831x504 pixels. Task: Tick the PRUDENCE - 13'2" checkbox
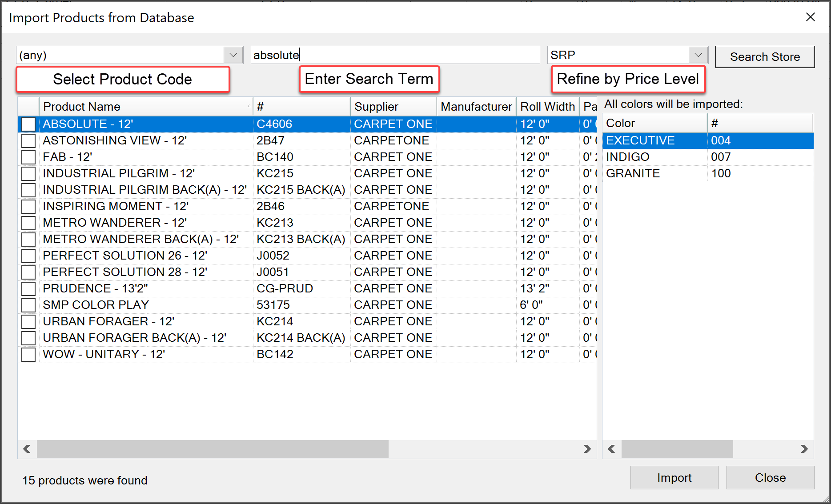click(x=28, y=288)
